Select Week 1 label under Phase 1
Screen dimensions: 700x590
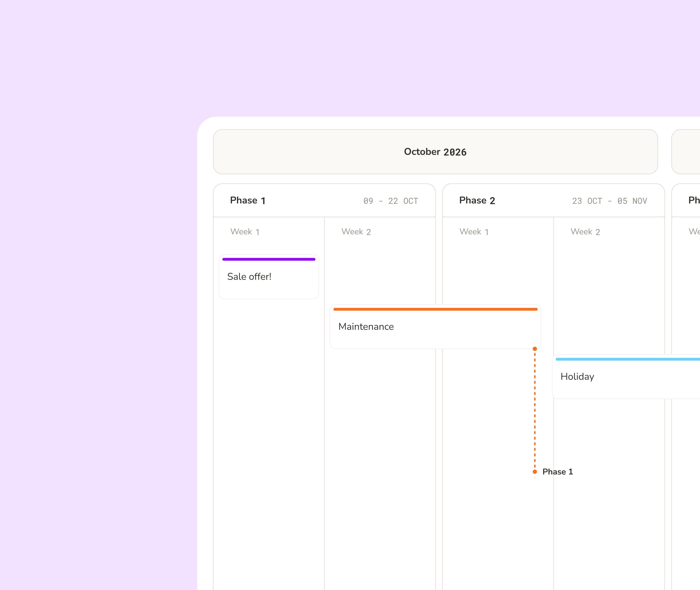245,232
